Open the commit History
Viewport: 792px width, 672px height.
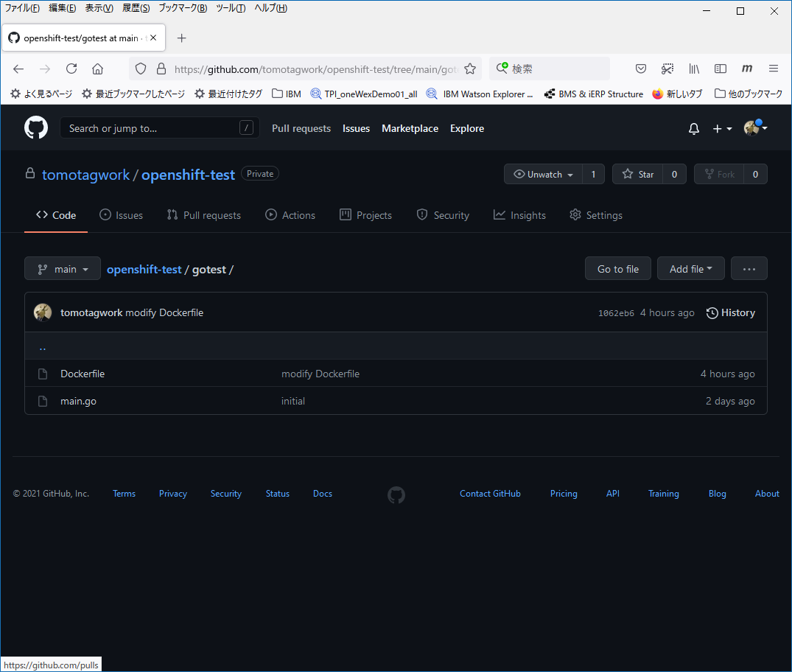(730, 312)
